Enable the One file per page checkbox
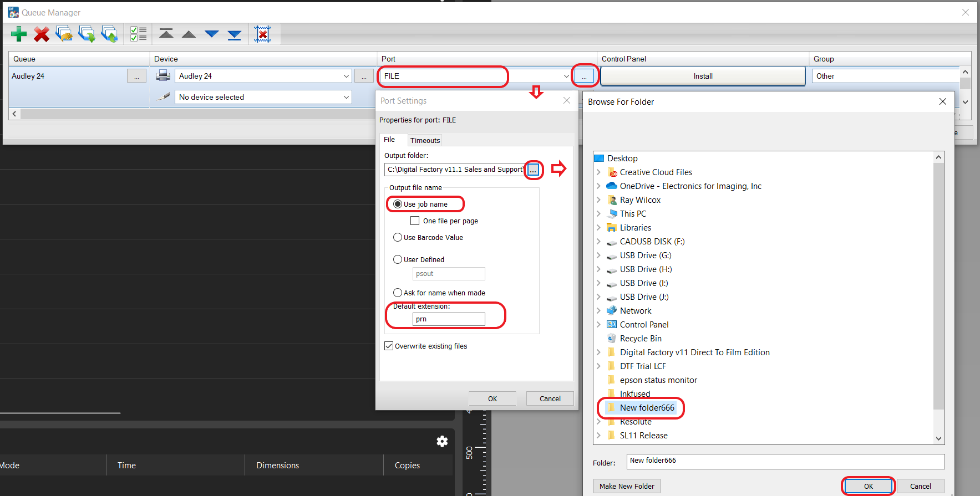Screen dimensions: 980x496 click(x=415, y=221)
